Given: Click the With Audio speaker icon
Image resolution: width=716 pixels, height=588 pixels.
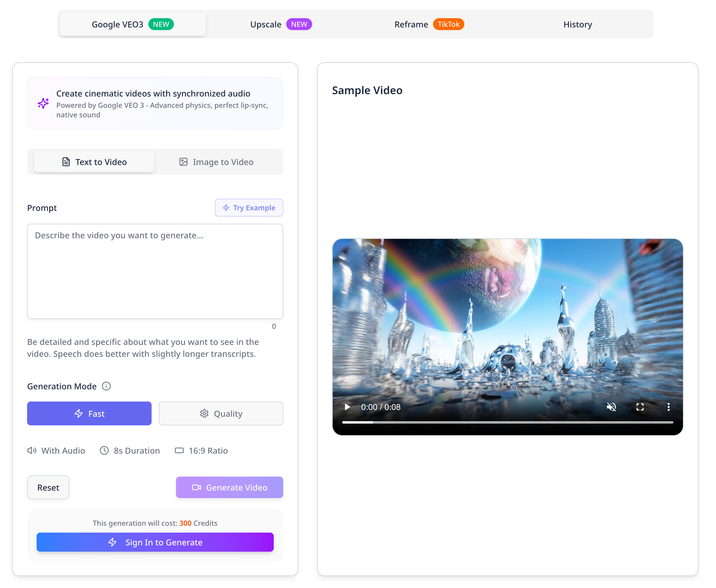Looking at the screenshot, I should 32,450.
